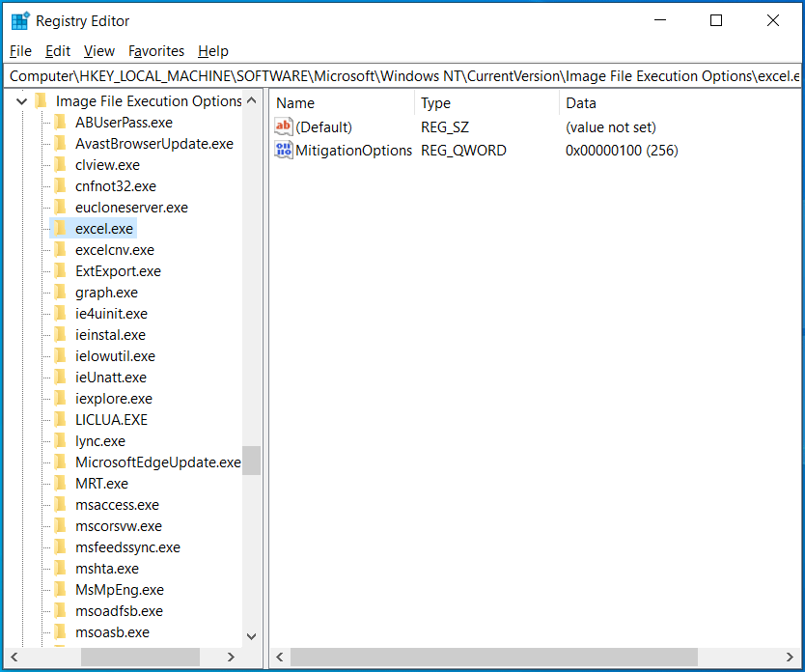Select the mscorsvw.exe key

point(119,525)
